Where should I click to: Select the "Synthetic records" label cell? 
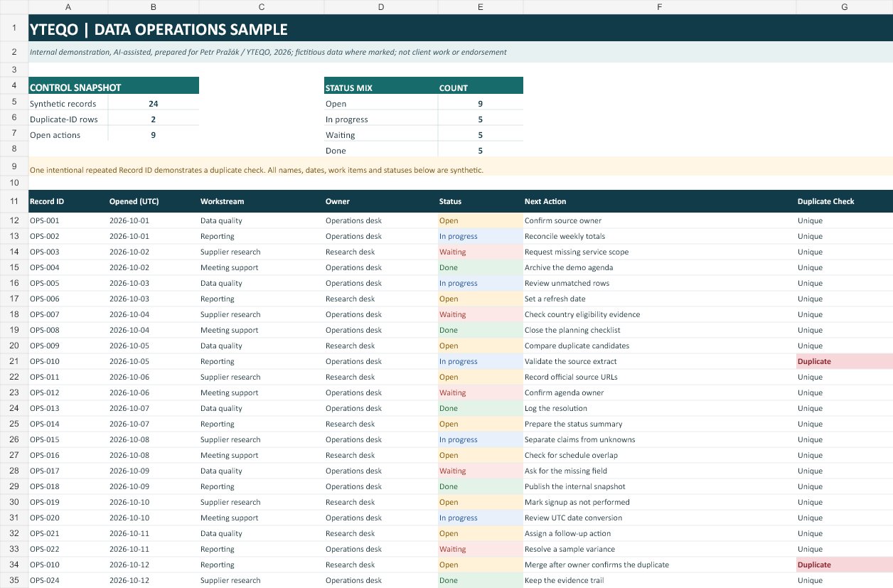[68, 104]
